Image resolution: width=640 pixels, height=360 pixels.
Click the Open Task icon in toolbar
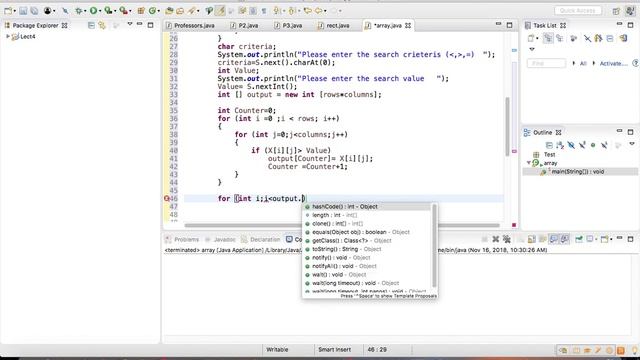tap(180, 11)
